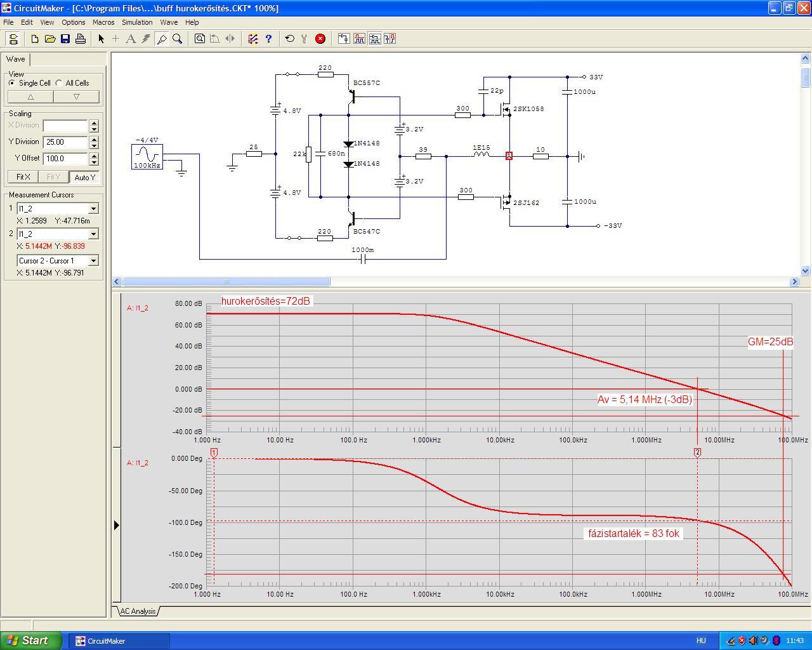Open a circuit file via folder icon
Viewport: 812px width, 650px height.
(x=50, y=39)
